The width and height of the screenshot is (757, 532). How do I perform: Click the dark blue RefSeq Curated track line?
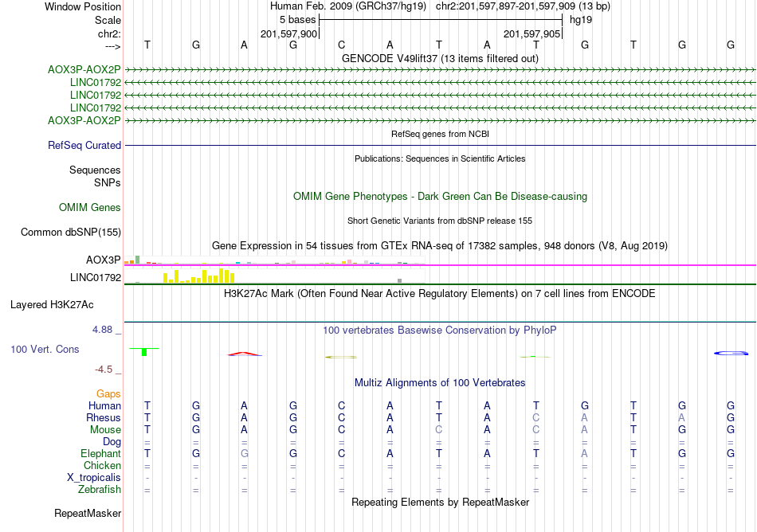(x=440, y=145)
